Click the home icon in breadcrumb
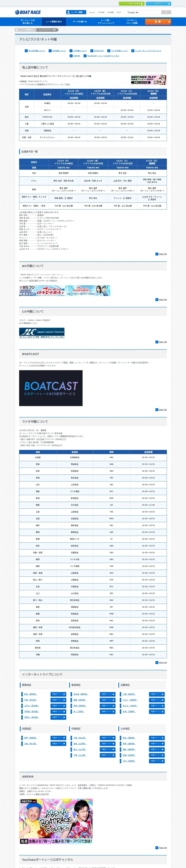This screenshot has height=868, width=186. coord(17,30)
